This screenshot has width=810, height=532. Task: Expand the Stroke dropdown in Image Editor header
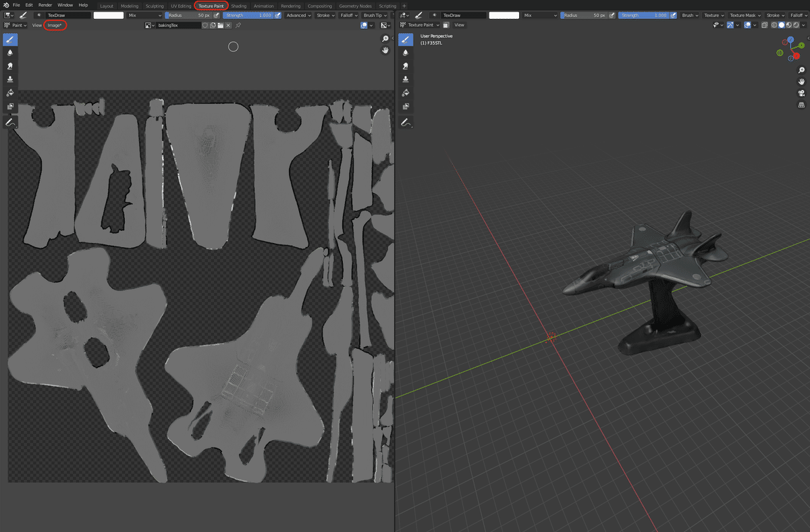[x=325, y=15]
